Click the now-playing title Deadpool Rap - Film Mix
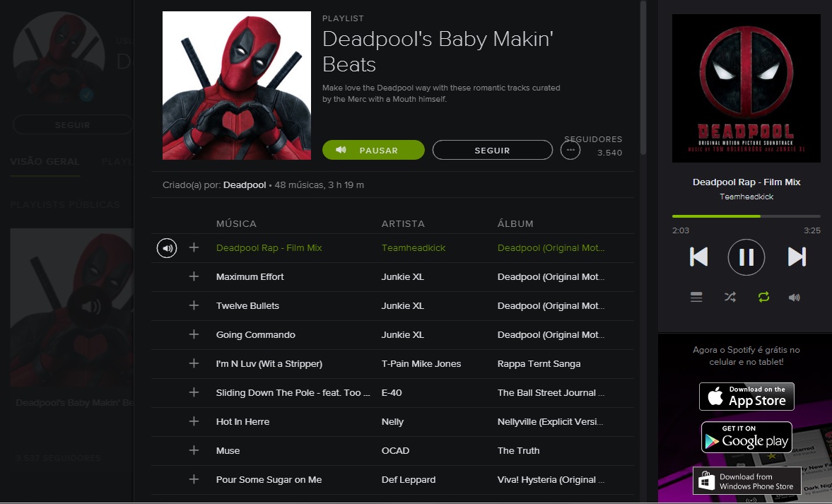The height and width of the screenshot is (504, 832). (x=746, y=182)
